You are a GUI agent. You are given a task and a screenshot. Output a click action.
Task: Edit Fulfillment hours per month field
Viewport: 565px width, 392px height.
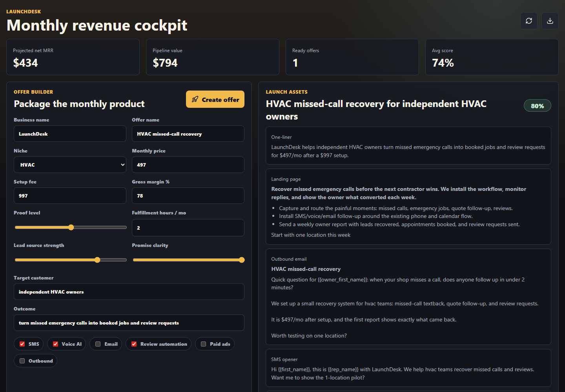point(188,228)
